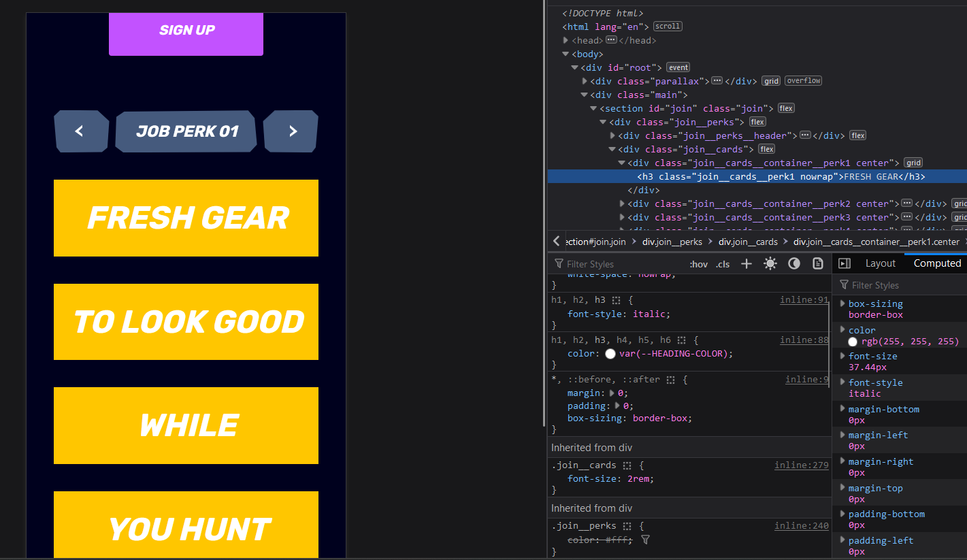The height and width of the screenshot is (560, 967).
Task: Enable dark color scheme simulation moon icon
Action: click(x=793, y=263)
